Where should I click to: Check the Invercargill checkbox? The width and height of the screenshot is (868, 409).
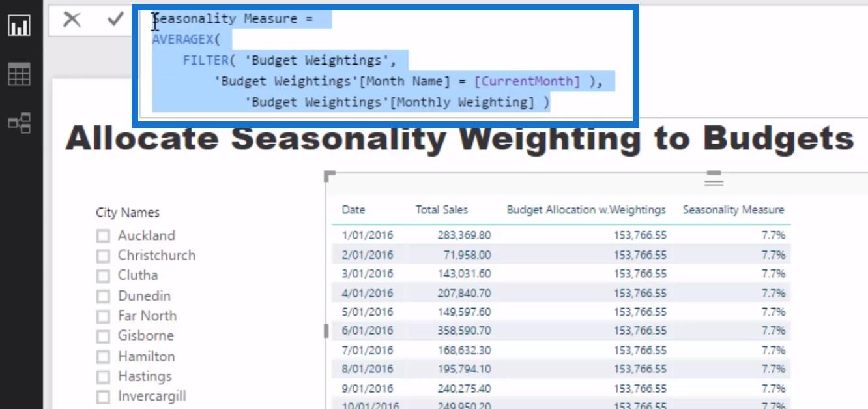point(103,397)
